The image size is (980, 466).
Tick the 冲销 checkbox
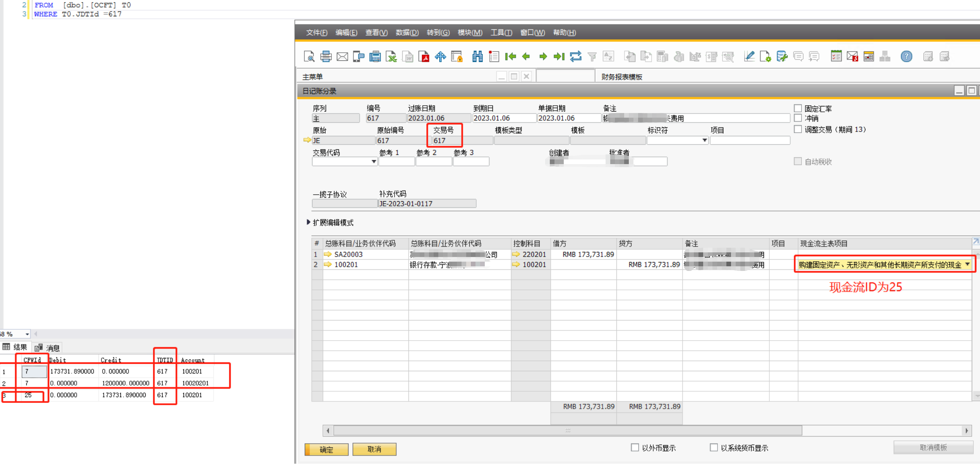798,118
